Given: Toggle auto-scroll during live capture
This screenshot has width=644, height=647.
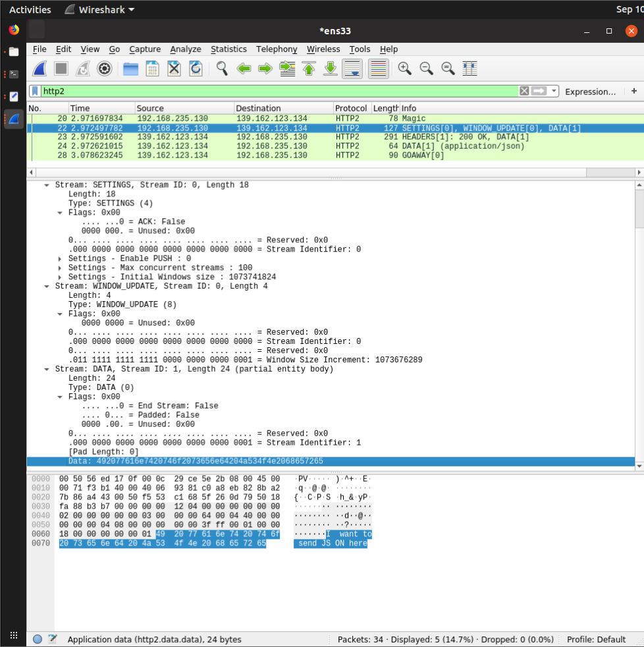Looking at the screenshot, I should tap(352, 69).
